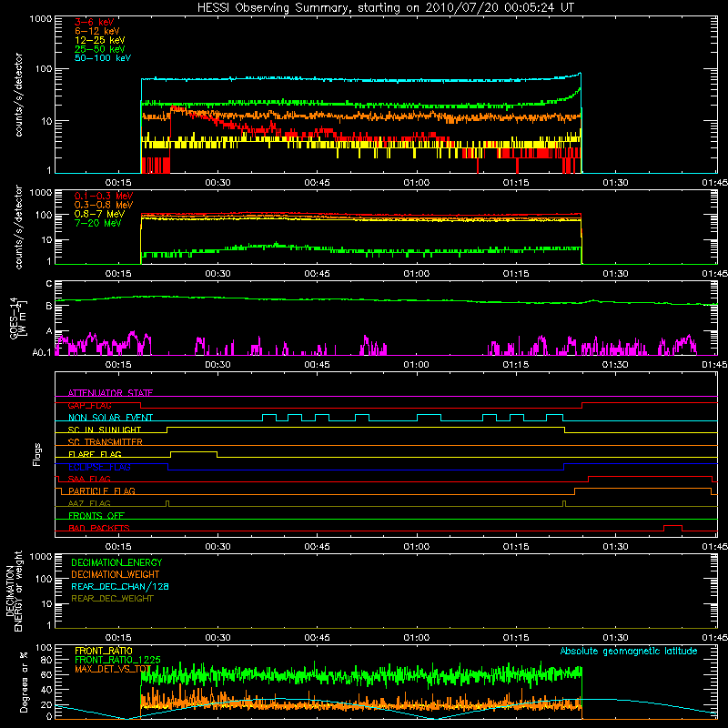The width and height of the screenshot is (728, 728).
Task: Click the FRONT_RATIO_1225 legend label
Action: point(117,660)
